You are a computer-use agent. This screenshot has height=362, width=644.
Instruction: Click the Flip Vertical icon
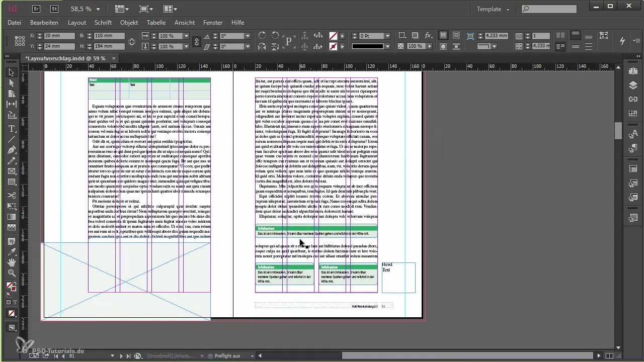(x=275, y=47)
